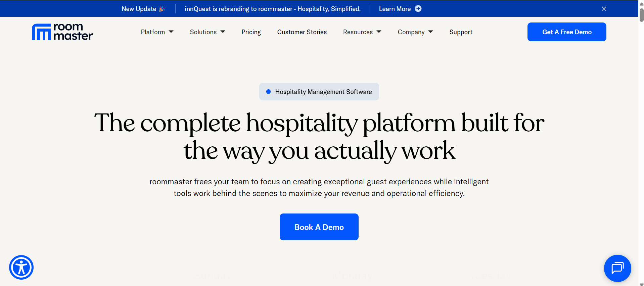The image size is (644, 286).
Task: Click the Get A Free Demo button
Action: (567, 32)
